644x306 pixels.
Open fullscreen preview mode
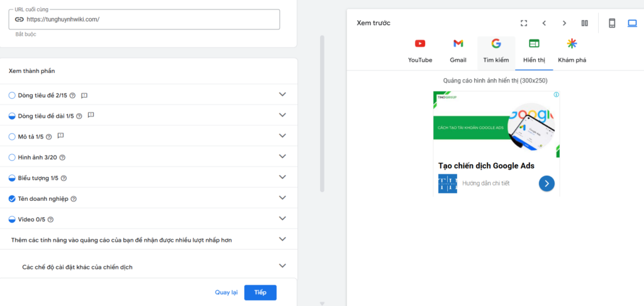(x=524, y=23)
